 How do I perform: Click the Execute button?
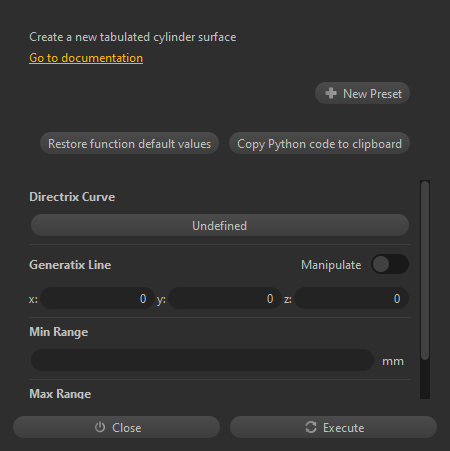coord(333,427)
